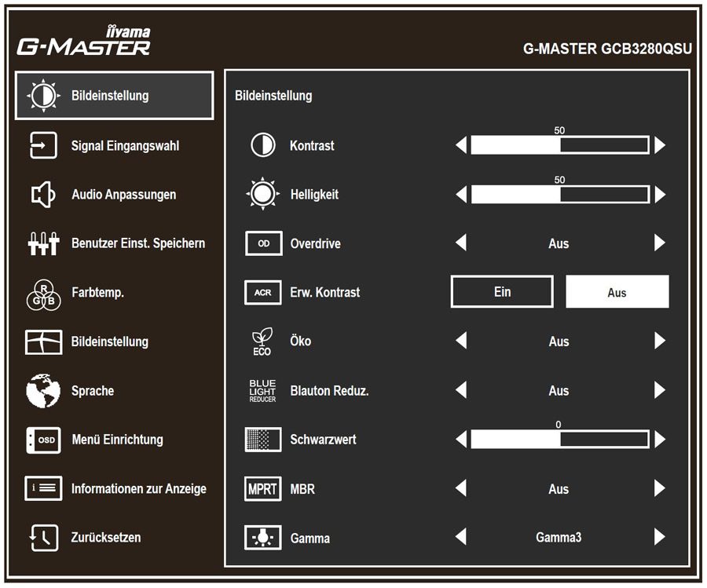Select next Gamma preset
The width and height of the screenshot is (707, 588).
pyautogui.click(x=660, y=537)
